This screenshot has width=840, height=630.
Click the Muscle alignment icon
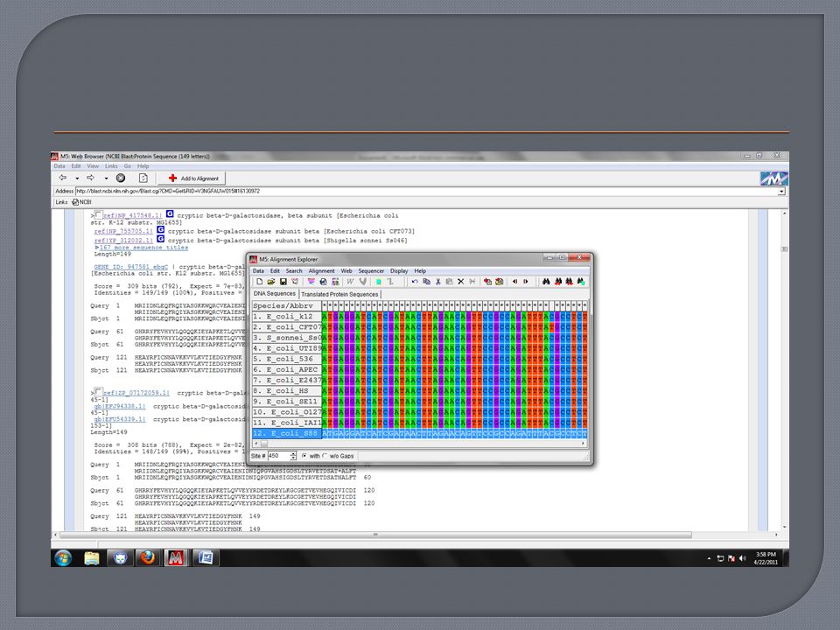(362, 282)
